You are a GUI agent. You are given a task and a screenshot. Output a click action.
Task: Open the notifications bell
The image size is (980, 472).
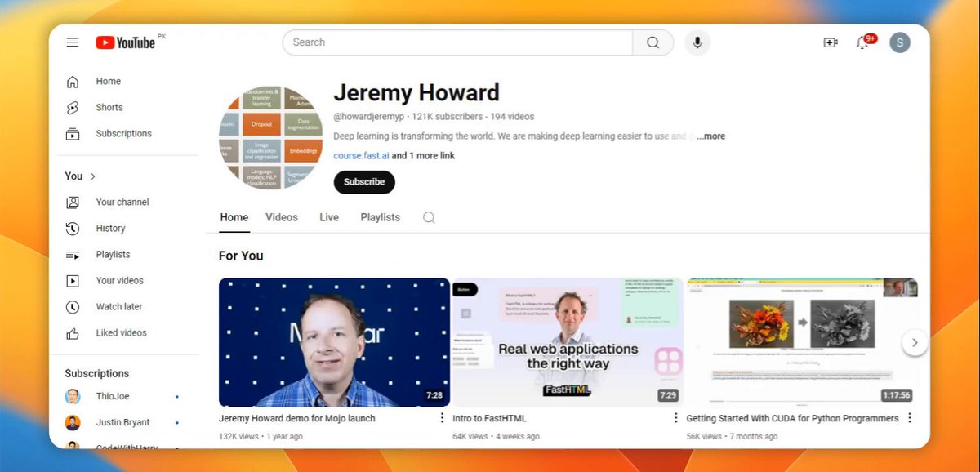[862, 42]
